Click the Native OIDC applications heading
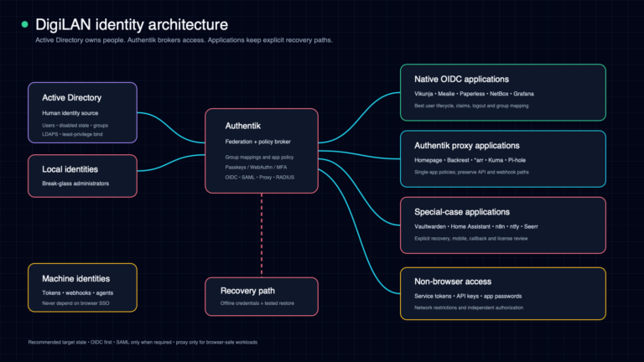This screenshot has height=362, width=644. coord(462,80)
